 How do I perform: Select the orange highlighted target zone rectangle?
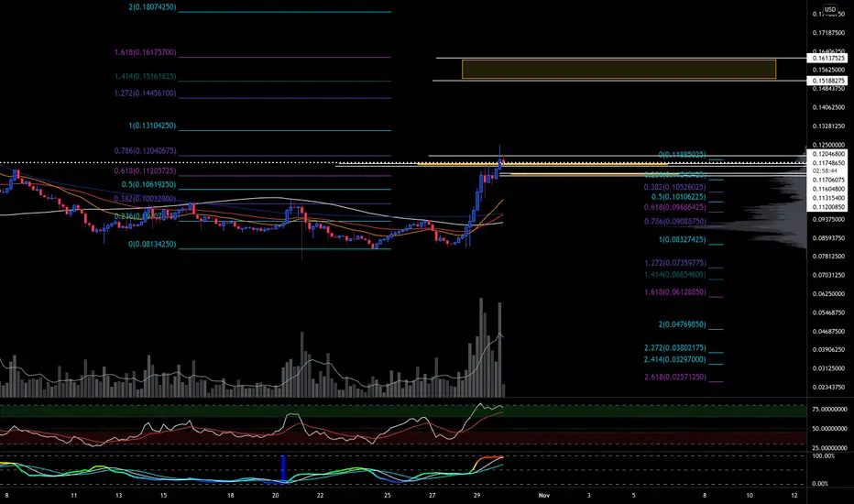pos(619,70)
